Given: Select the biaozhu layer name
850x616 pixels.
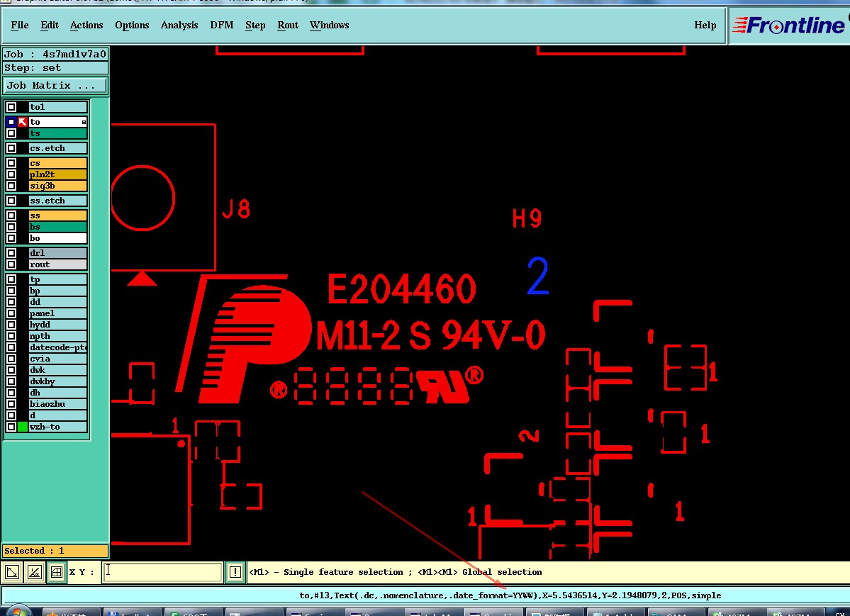Looking at the screenshot, I should click(x=57, y=404).
